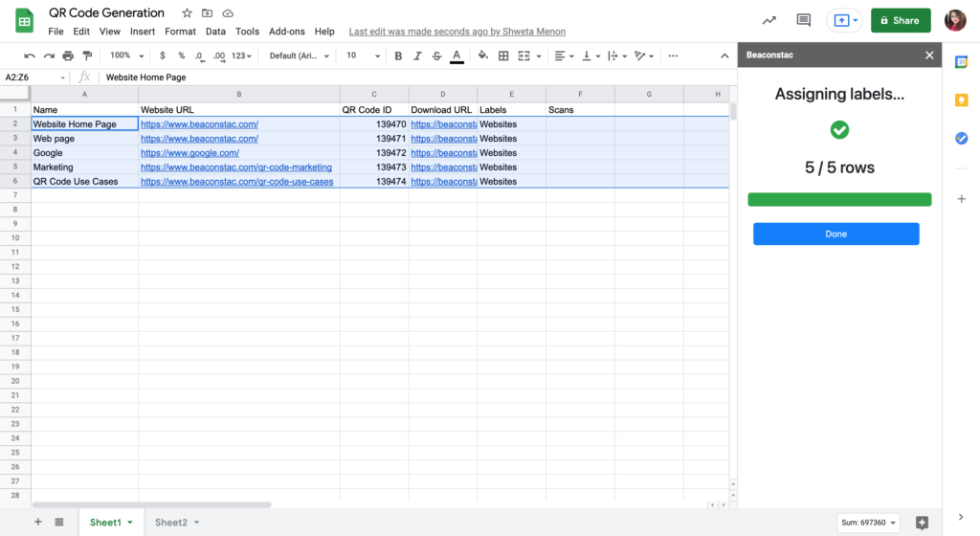Show more toolbar options
This screenshot has height=536, width=980.
673,56
